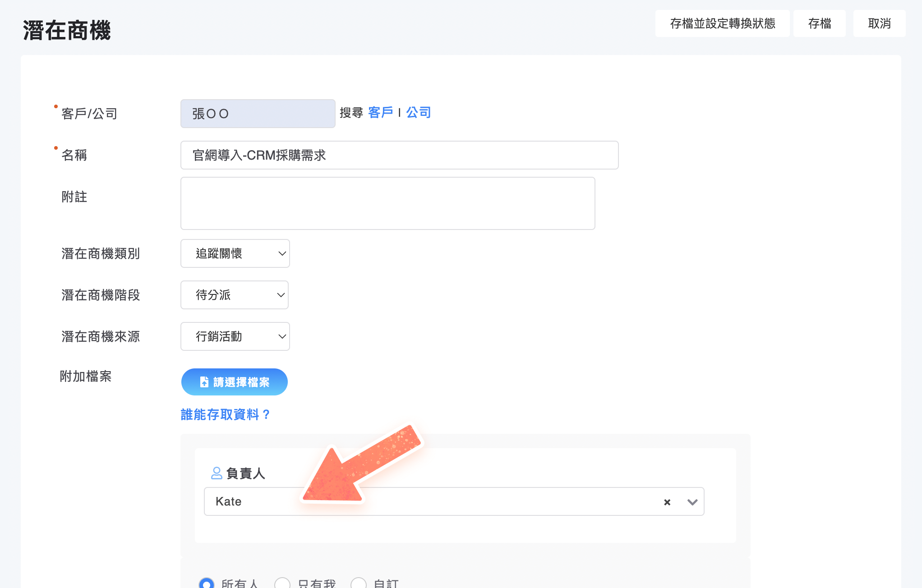Focus the 名稱 text field

click(x=399, y=155)
